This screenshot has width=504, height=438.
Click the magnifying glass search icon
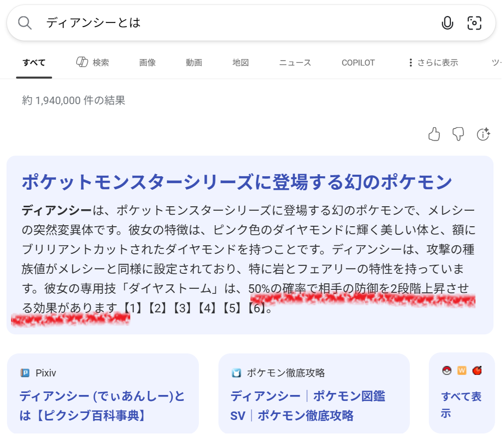25,23
